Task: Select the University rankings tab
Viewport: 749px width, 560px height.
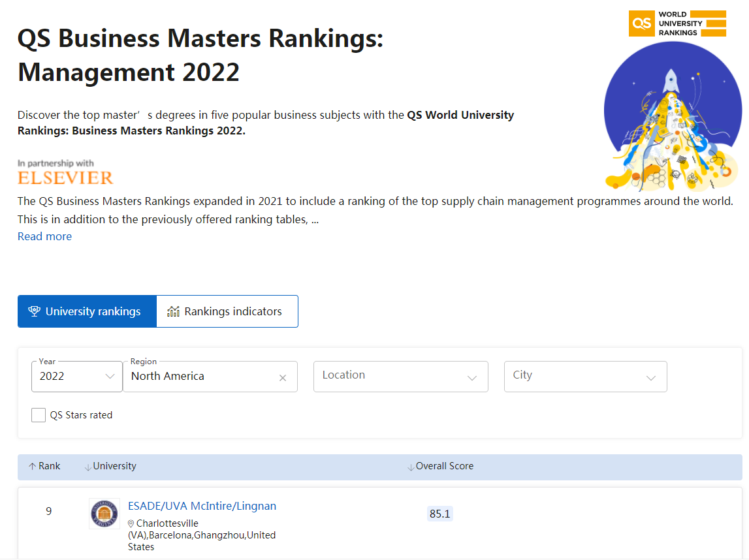Action: tap(87, 311)
